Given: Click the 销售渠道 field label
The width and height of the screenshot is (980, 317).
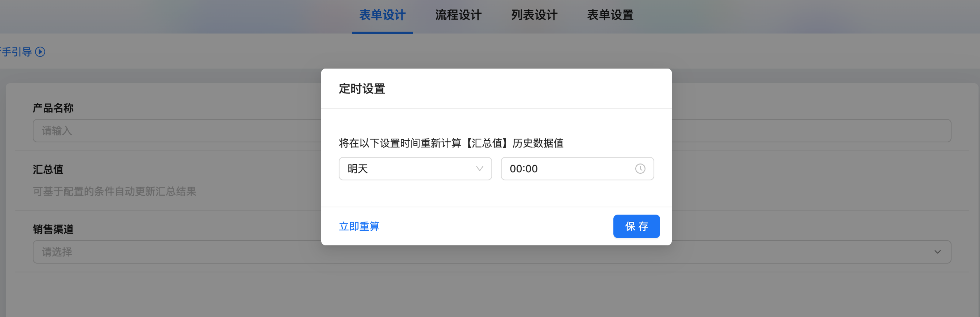Looking at the screenshot, I should pos(53,230).
